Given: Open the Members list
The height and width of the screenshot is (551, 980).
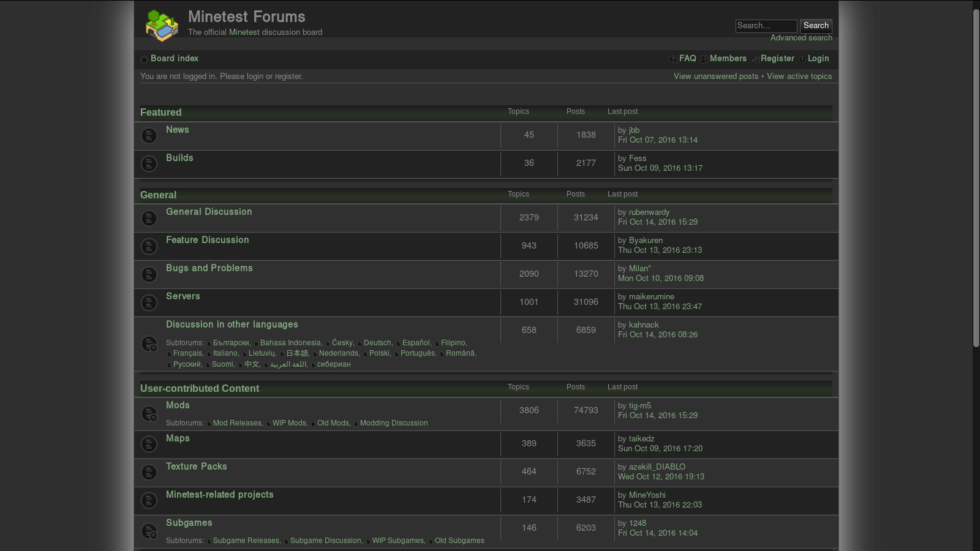Looking at the screenshot, I should coord(728,59).
